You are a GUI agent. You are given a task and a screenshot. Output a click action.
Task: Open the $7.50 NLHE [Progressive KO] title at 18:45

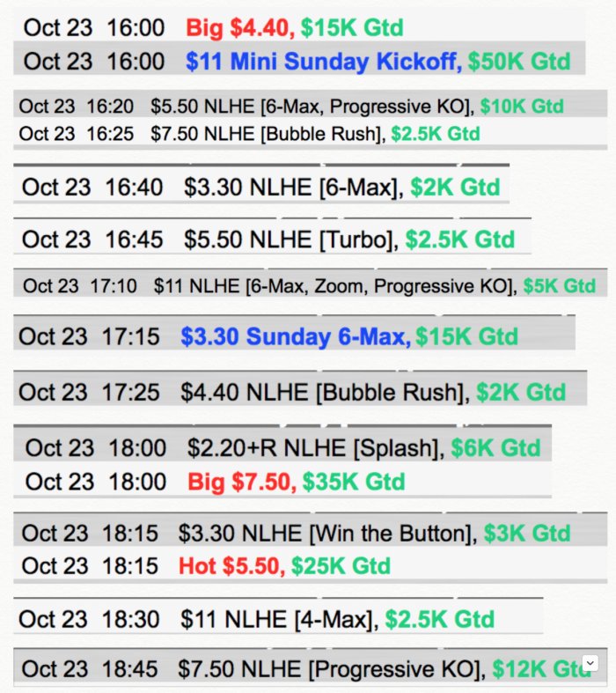point(330,669)
